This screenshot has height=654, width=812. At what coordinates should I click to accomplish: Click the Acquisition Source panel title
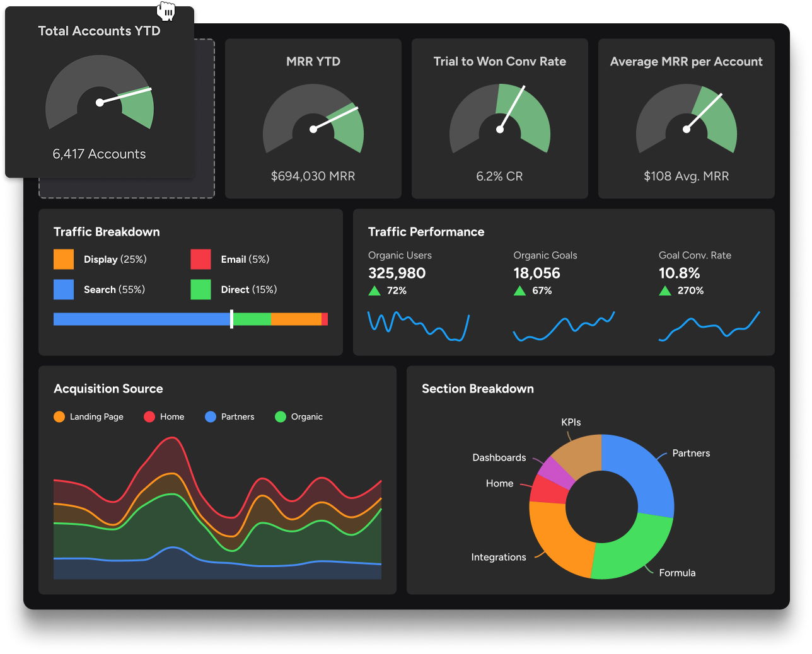click(108, 389)
